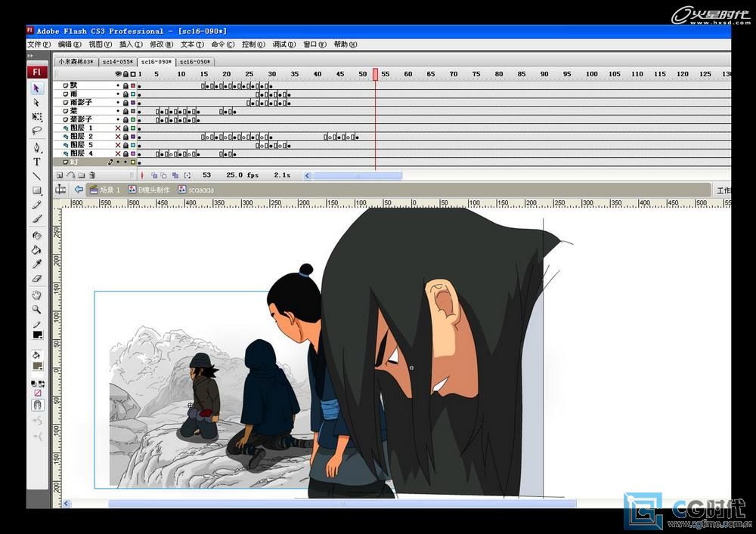The height and width of the screenshot is (534, 756).
Task: Select the Line tool
Action: pos(36,176)
